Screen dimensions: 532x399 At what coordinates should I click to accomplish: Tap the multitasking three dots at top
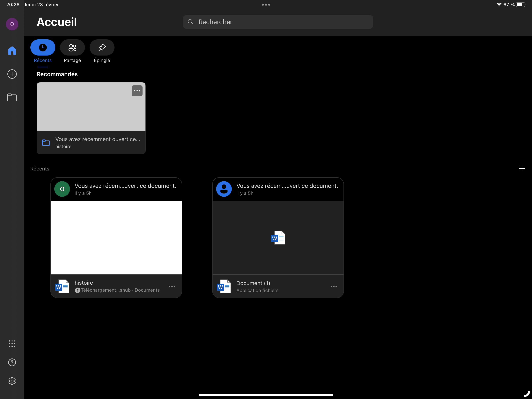pos(266,4)
